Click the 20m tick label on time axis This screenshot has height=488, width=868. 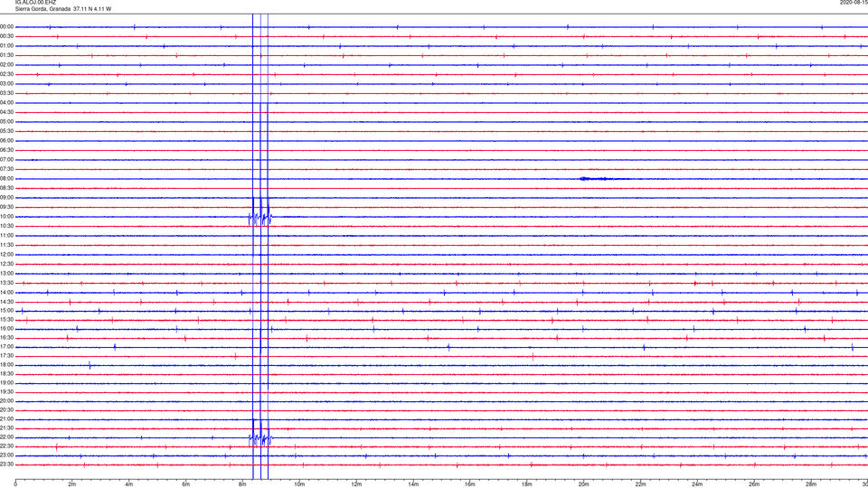pos(584,484)
